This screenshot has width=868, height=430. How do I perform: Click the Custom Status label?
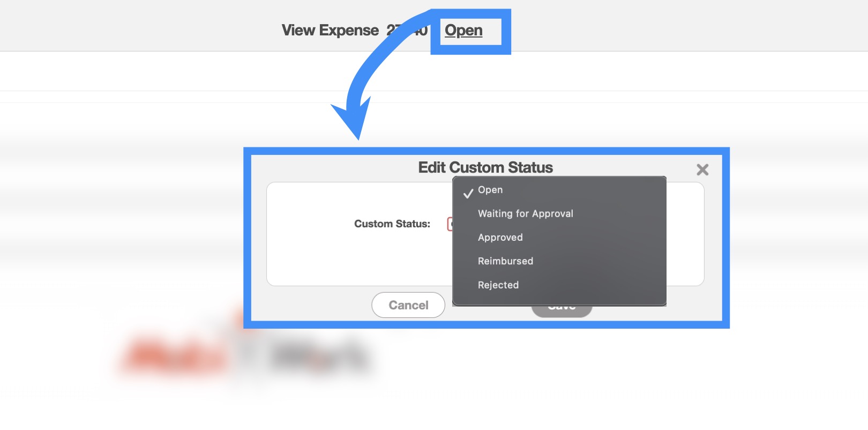point(392,224)
